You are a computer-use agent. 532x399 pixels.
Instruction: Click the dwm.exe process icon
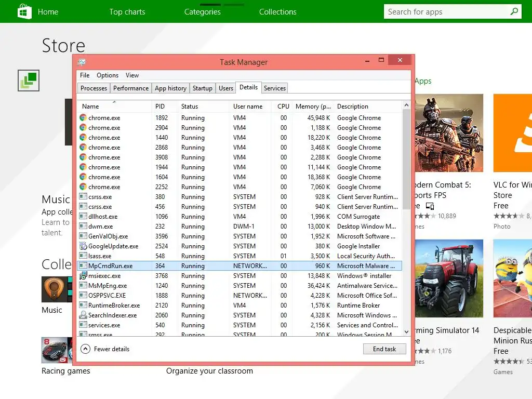tap(83, 226)
